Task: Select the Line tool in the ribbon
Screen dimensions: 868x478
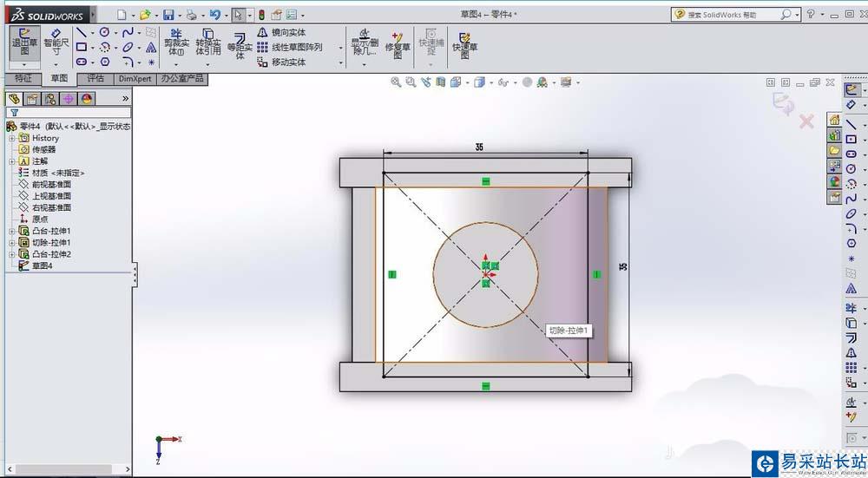Action: (x=82, y=33)
